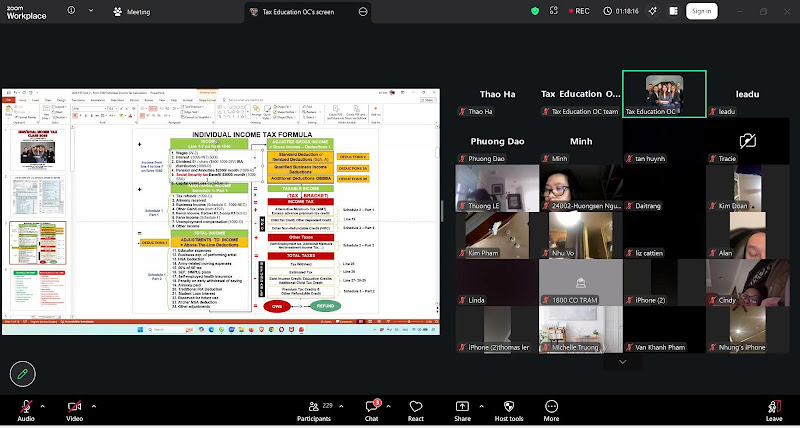Image resolution: width=800 pixels, height=428 pixels.
Task: Select the tan huynh participant tile
Action: pyautogui.click(x=664, y=141)
